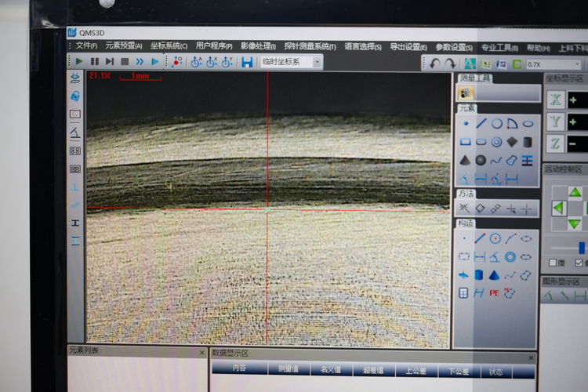Select the Sphere element tool
The image size is (588, 392).
click(x=481, y=160)
